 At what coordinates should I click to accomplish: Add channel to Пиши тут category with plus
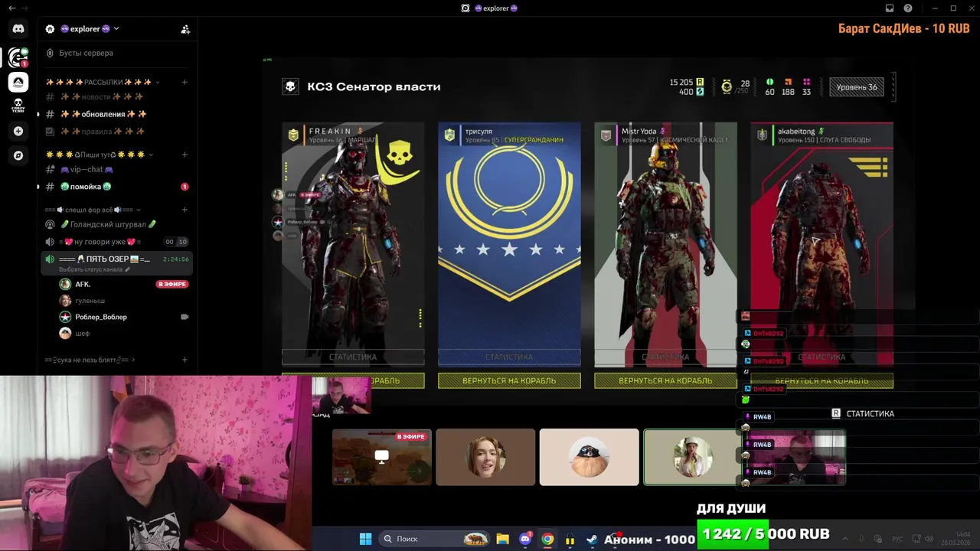click(x=185, y=155)
